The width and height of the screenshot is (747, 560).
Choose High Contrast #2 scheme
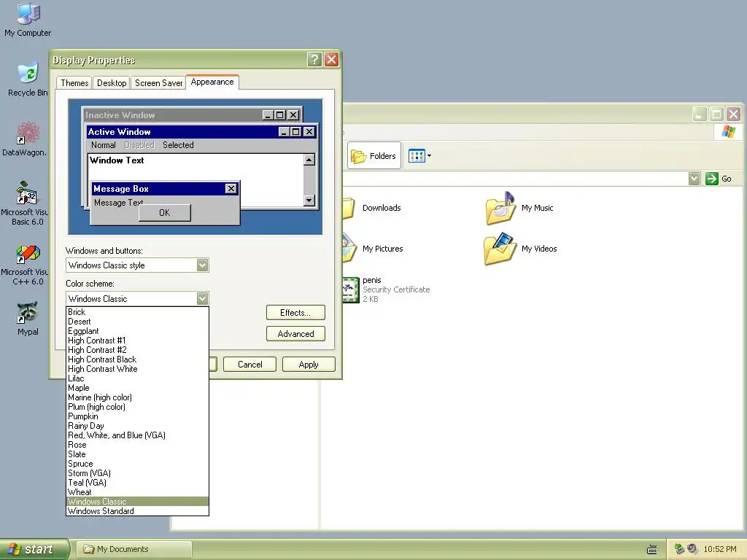(x=137, y=350)
